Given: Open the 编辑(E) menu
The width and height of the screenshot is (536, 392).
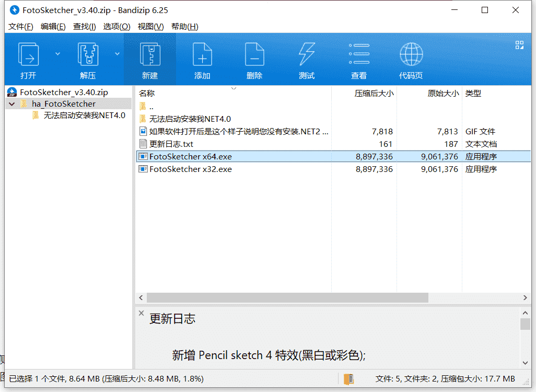Looking at the screenshot, I should click(53, 26).
